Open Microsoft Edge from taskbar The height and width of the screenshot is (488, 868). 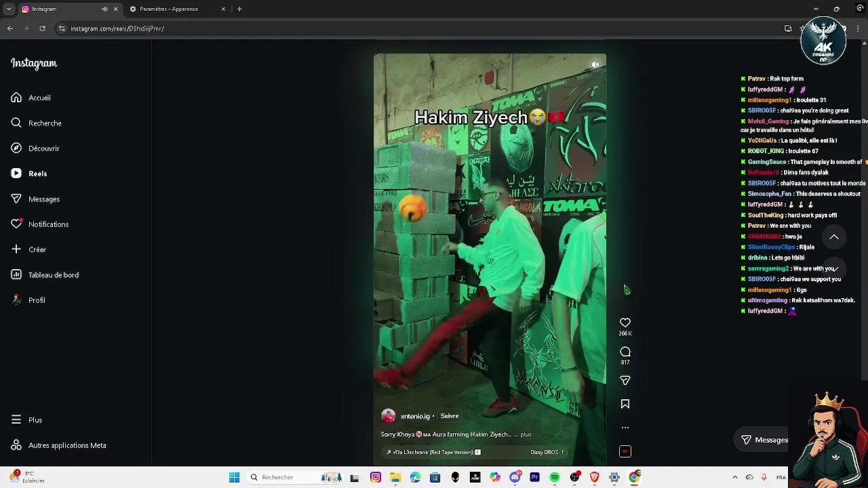(x=415, y=477)
